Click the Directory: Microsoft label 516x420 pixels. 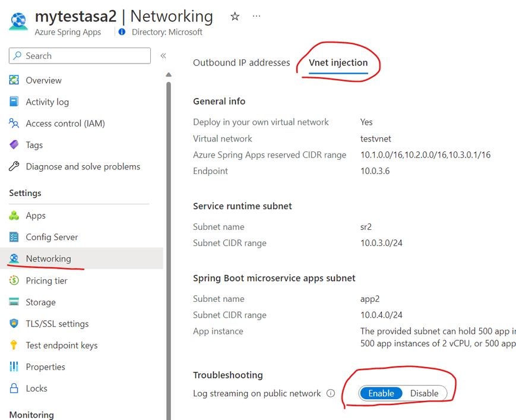tap(167, 32)
